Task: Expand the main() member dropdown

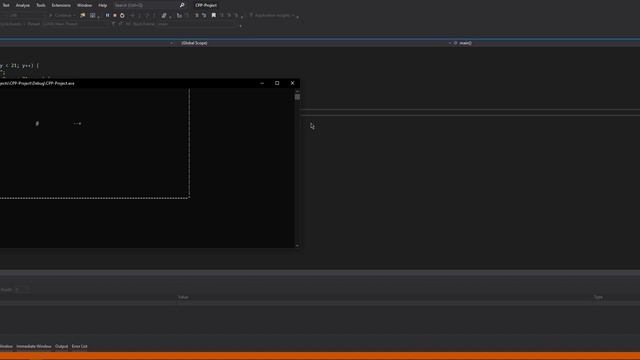Action: click(546, 43)
